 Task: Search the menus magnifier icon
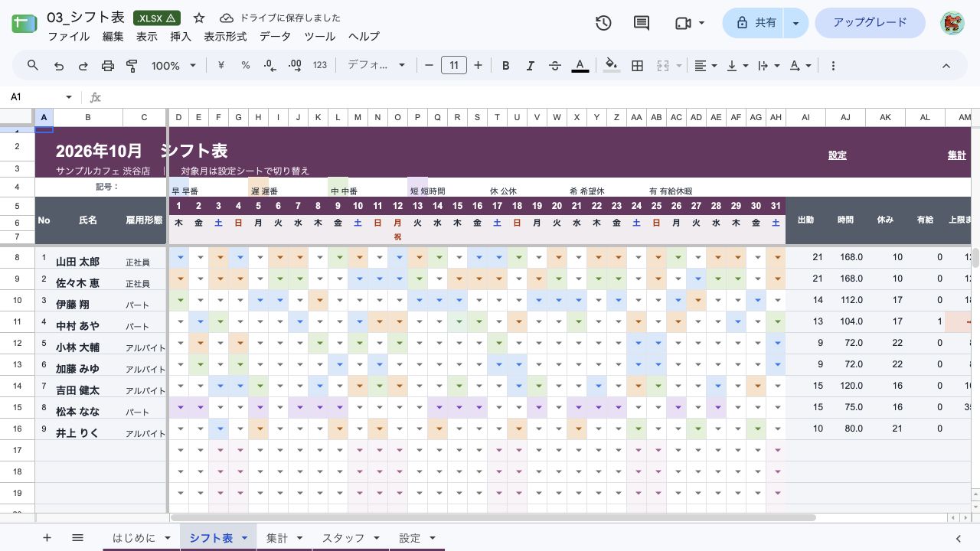33,66
